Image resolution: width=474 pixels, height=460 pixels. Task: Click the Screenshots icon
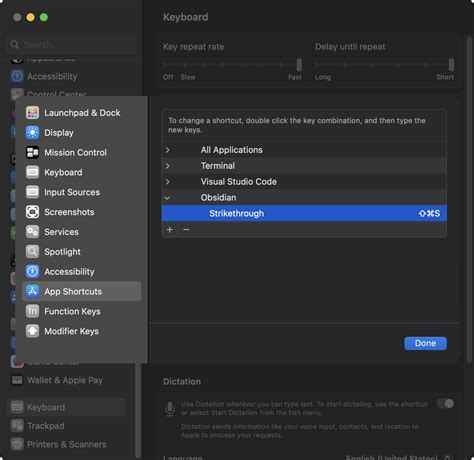click(x=32, y=212)
